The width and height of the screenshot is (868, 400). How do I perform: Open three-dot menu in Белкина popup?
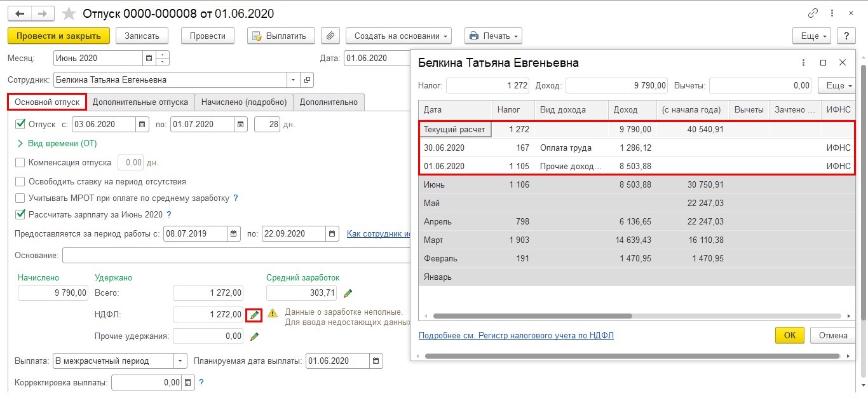tap(804, 63)
